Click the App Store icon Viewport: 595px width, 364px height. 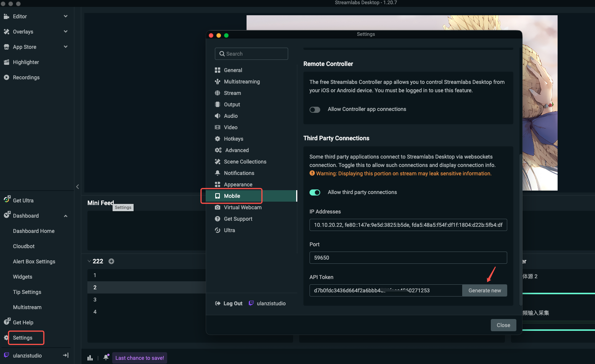pos(6,47)
